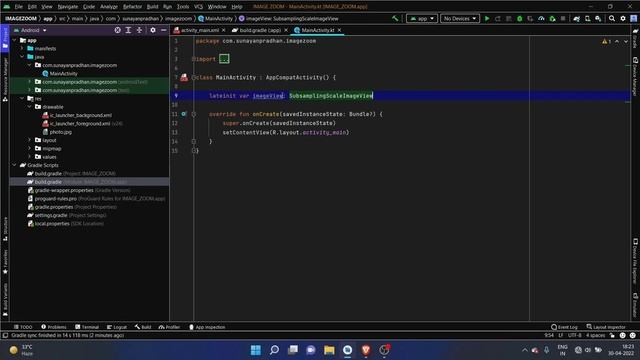The height and width of the screenshot is (360, 640).
Task: Toggle the read-only lock icon in status bar
Action: tap(612, 335)
